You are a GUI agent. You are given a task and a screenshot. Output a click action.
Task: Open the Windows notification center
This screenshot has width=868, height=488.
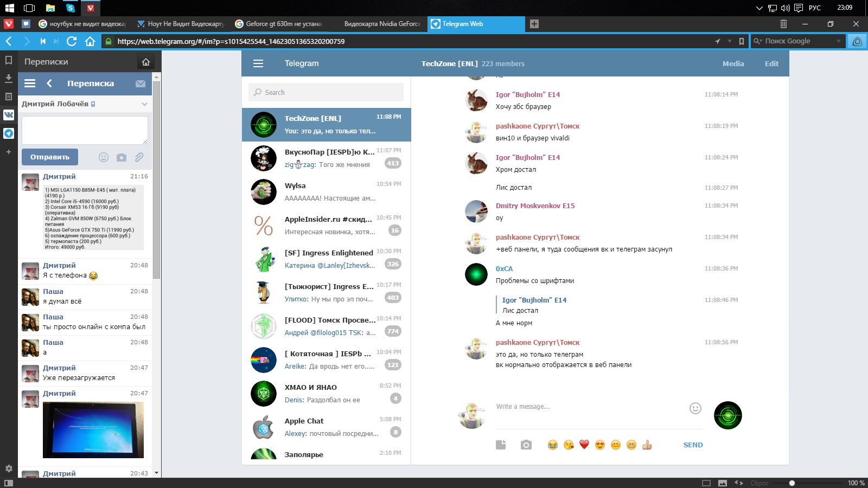pyautogui.click(x=799, y=8)
